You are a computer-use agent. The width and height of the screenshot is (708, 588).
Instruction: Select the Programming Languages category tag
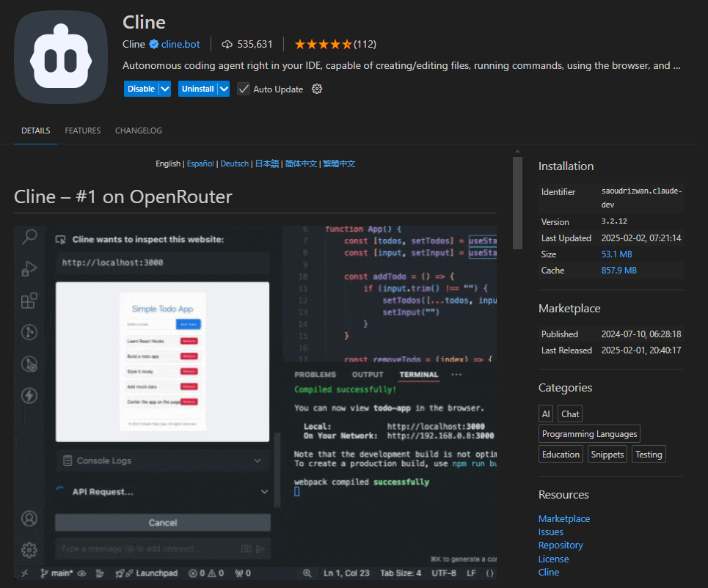[589, 434]
